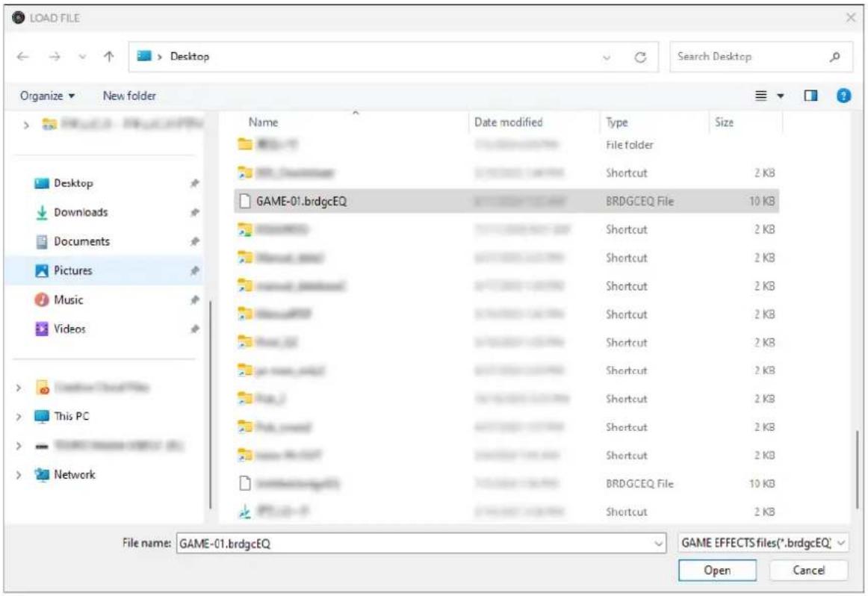Open the Organize menu
Viewport: 868px width, 596px height.
point(47,96)
